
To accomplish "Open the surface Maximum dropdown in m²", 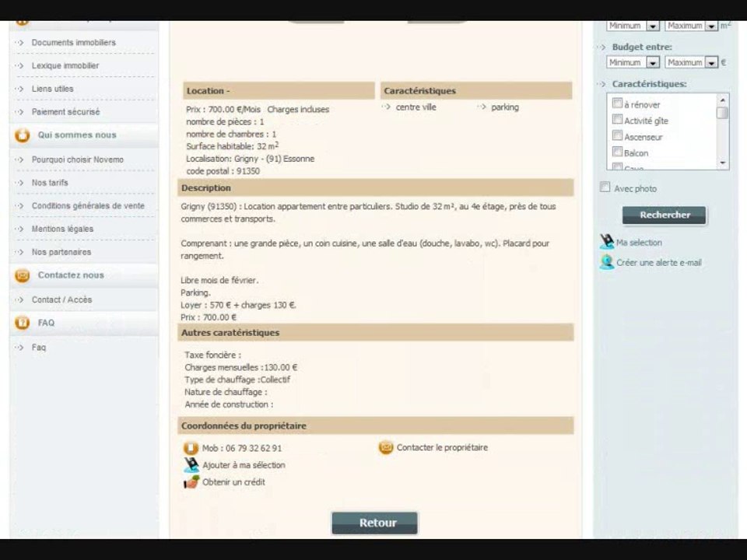I will tap(691, 26).
